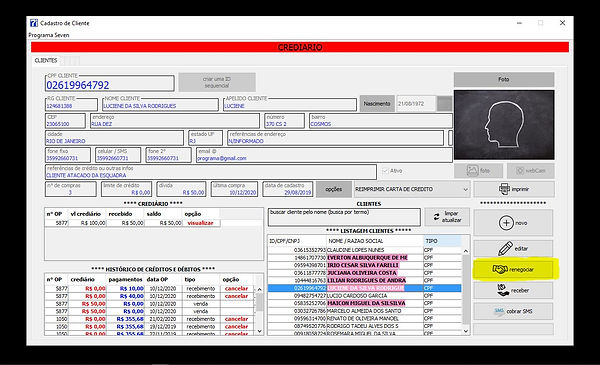The image size is (600, 365).
Task: Select Lucio Cardoso Garcia in client list
Action: tap(364, 296)
